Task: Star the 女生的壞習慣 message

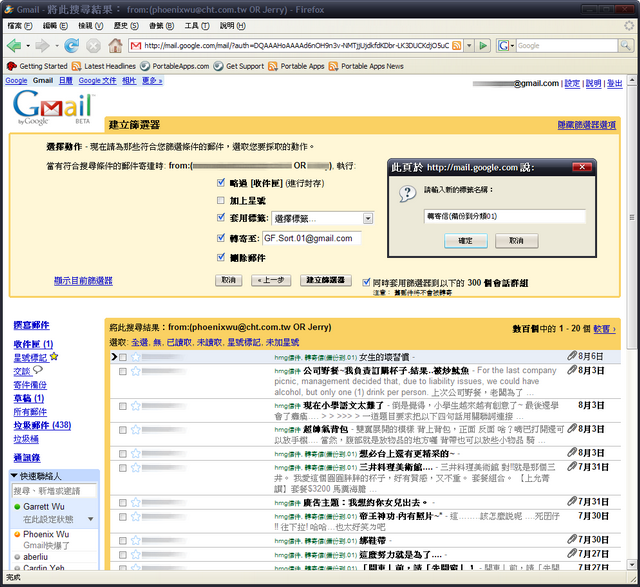Action: [x=136, y=357]
